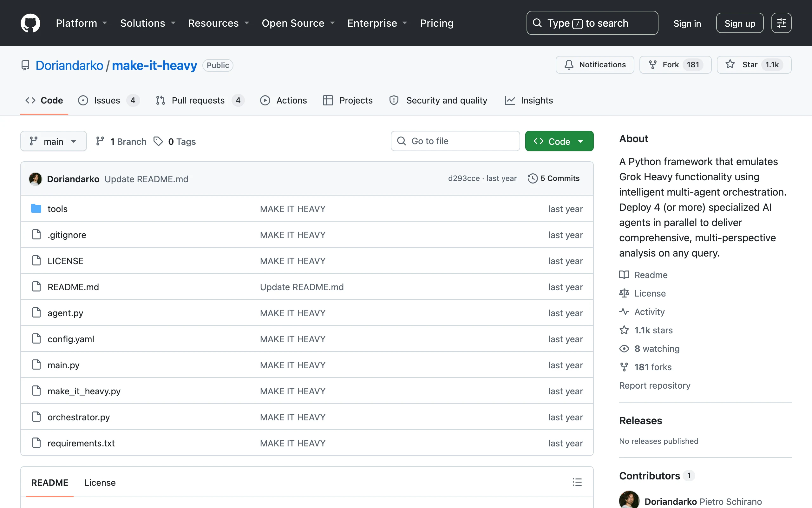The width and height of the screenshot is (812, 508).
Task: Click the file icon for LICENSE
Action: tap(36, 260)
